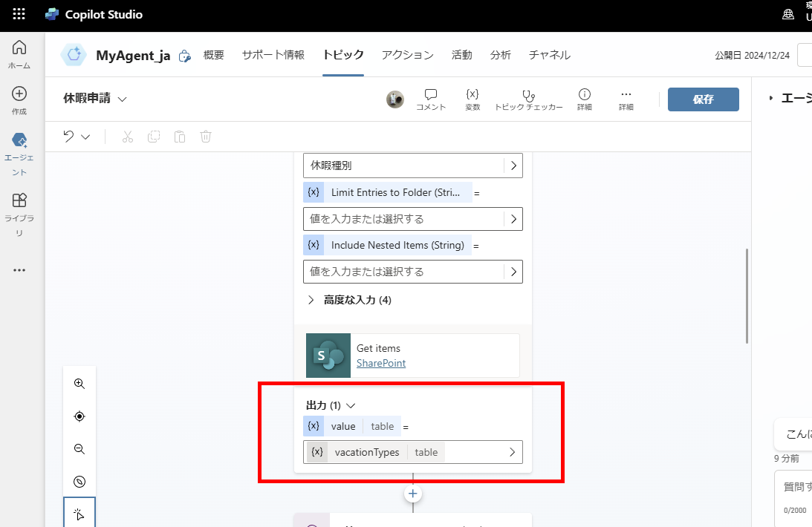Click the trash delete icon in toolbar
812x527 pixels.
coord(205,137)
